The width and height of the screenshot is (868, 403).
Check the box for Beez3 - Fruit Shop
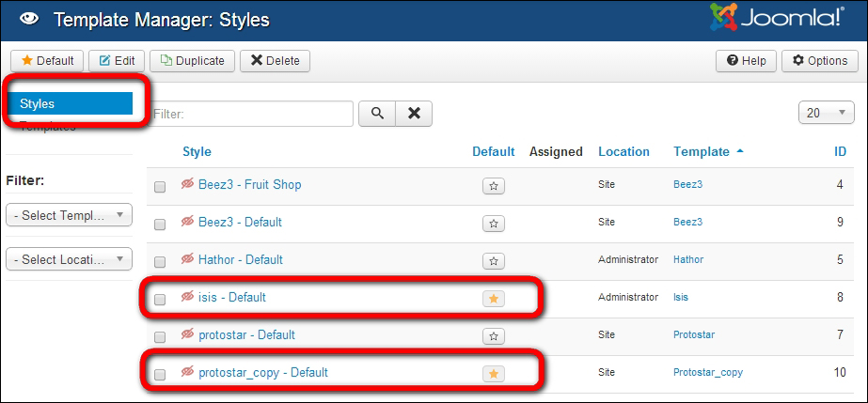click(160, 187)
